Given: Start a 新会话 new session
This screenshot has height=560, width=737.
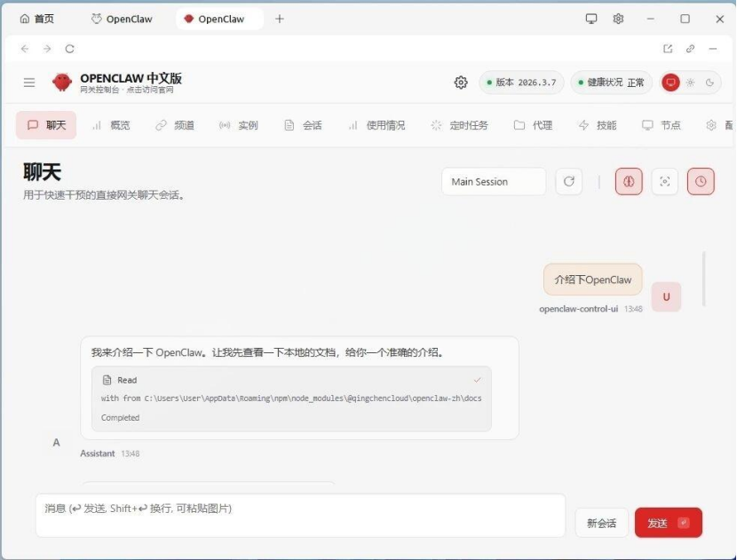Looking at the screenshot, I should point(602,523).
